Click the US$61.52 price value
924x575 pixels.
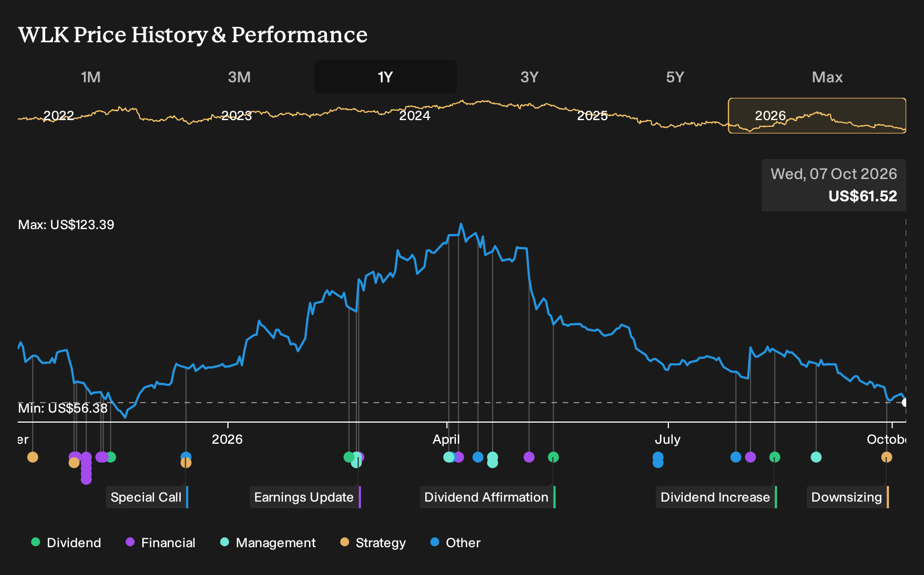click(862, 196)
